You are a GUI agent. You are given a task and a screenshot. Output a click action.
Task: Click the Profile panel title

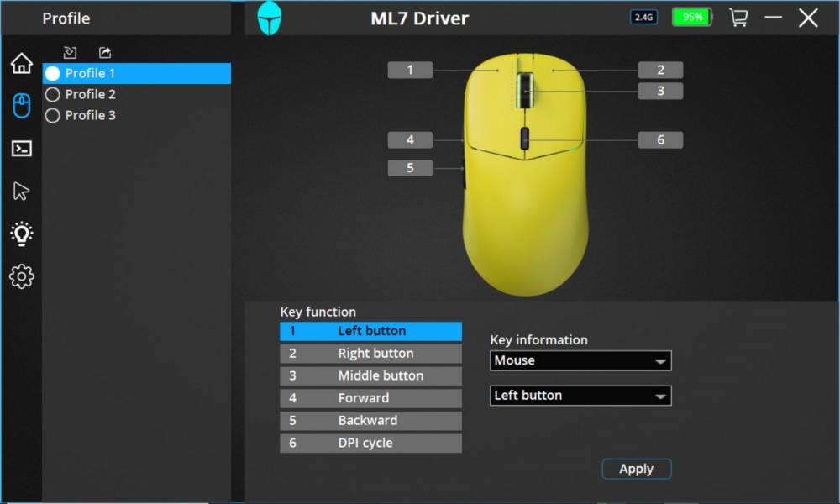point(66,18)
